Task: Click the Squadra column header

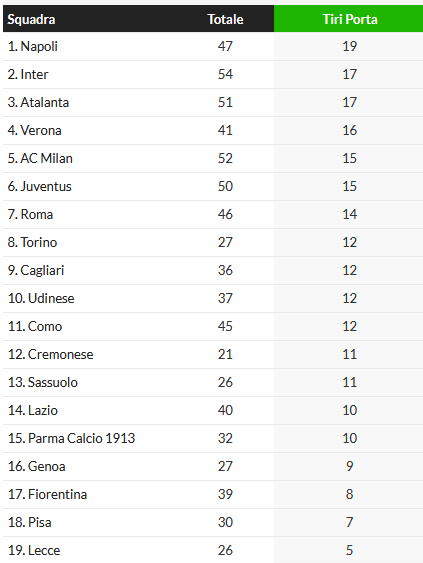Action: [31, 19]
